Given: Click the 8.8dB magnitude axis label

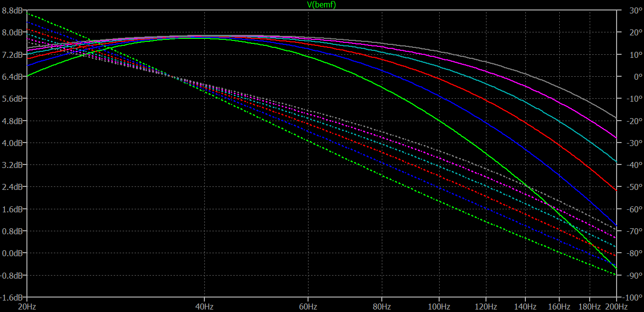Looking at the screenshot, I should click(x=13, y=10).
